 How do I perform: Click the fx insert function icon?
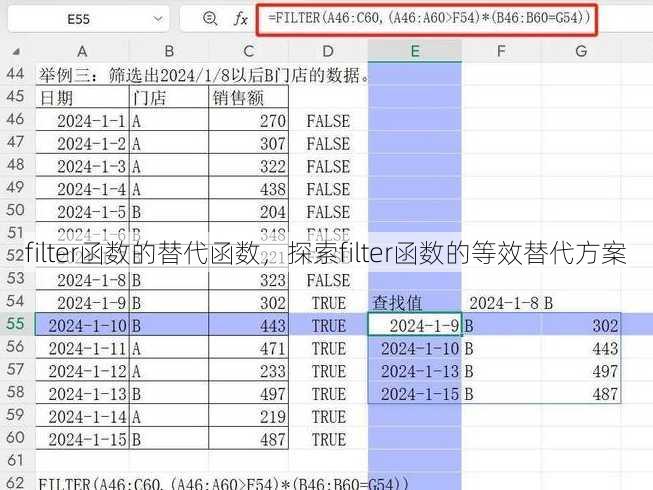tap(240, 19)
